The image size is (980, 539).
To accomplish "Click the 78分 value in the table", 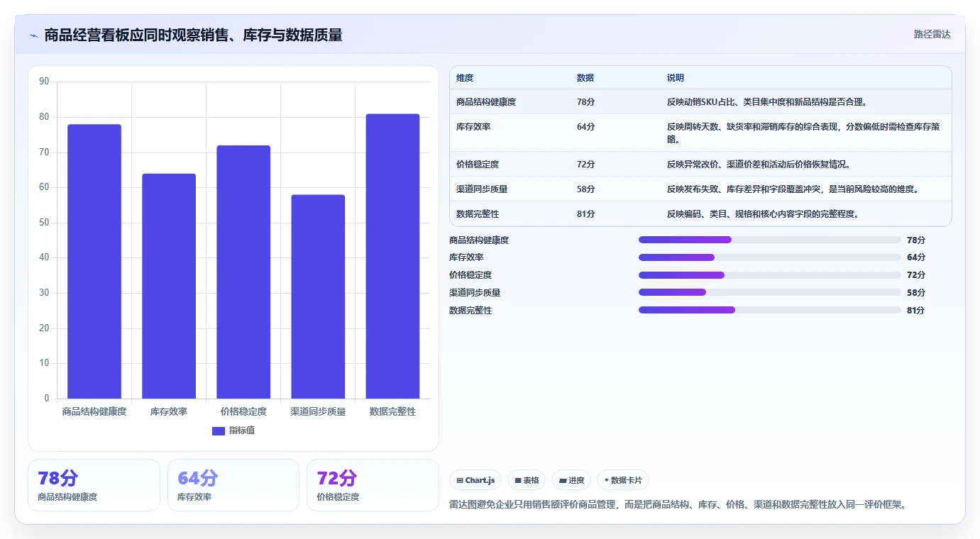I will (586, 102).
